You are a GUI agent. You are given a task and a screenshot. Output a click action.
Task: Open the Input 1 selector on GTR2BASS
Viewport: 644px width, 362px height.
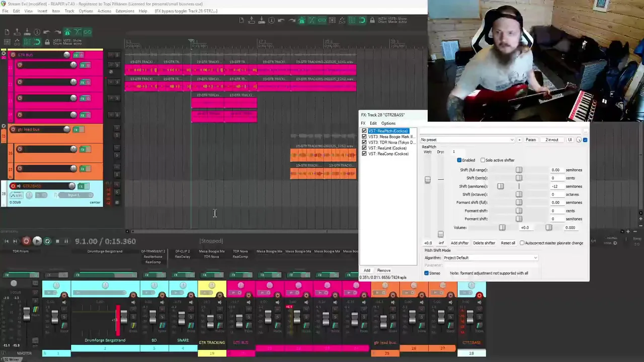click(73, 195)
